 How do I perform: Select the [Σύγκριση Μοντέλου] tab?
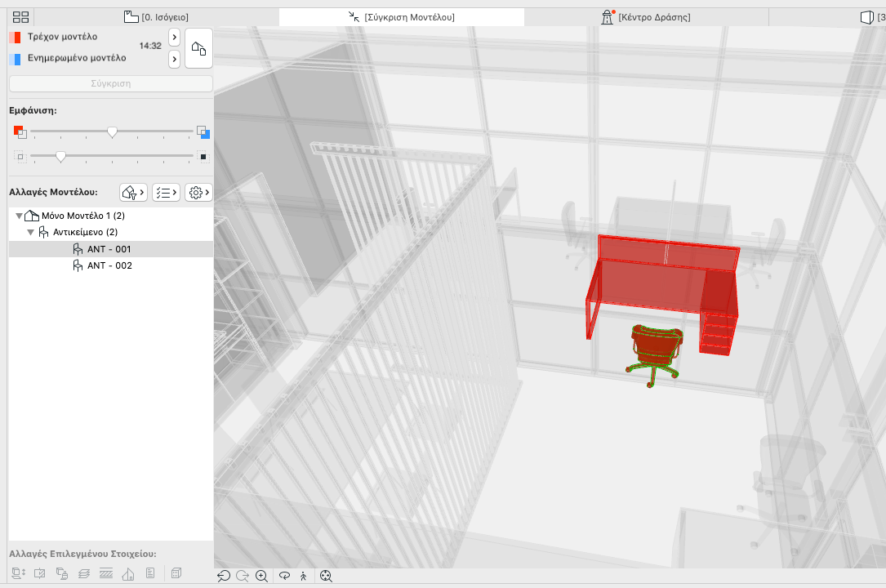click(x=402, y=17)
